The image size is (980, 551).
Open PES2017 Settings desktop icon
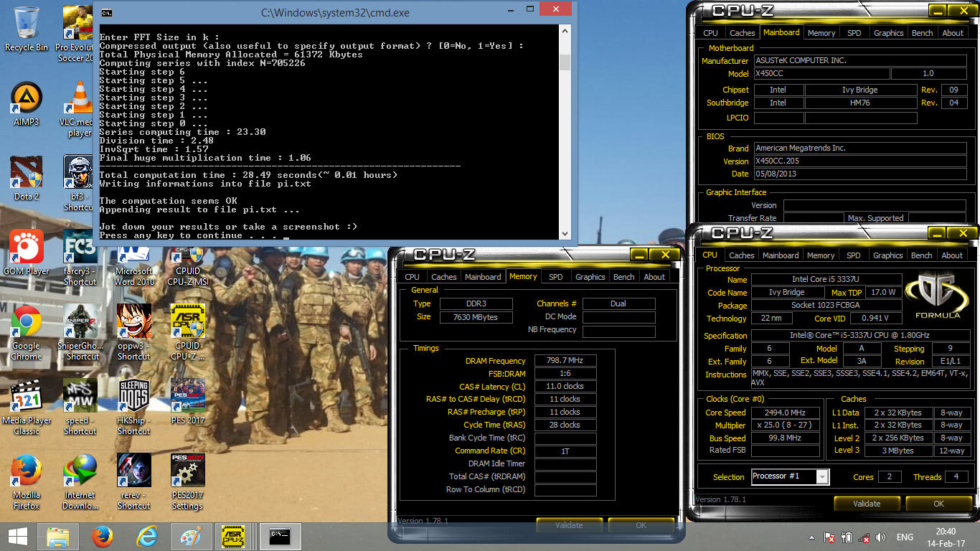click(x=188, y=482)
